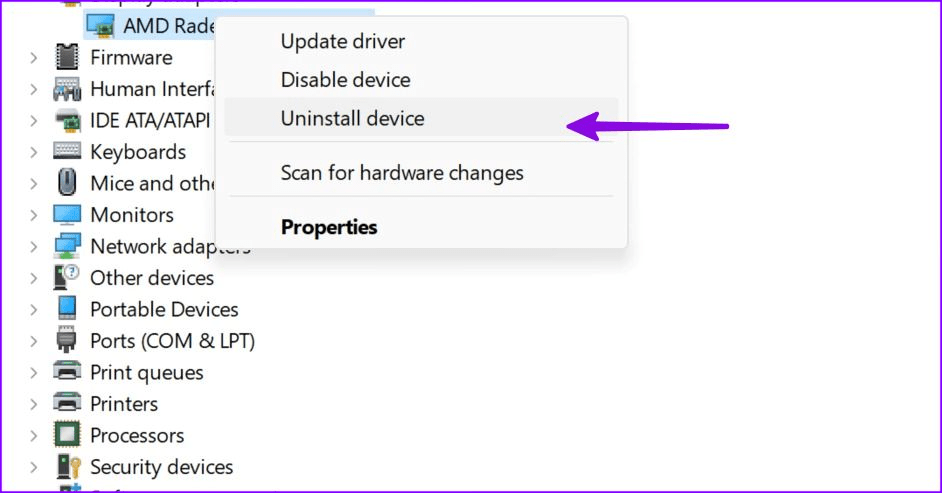The width and height of the screenshot is (942, 493).
Task: Click the Portable Devices icon
Action: [66, 309]
